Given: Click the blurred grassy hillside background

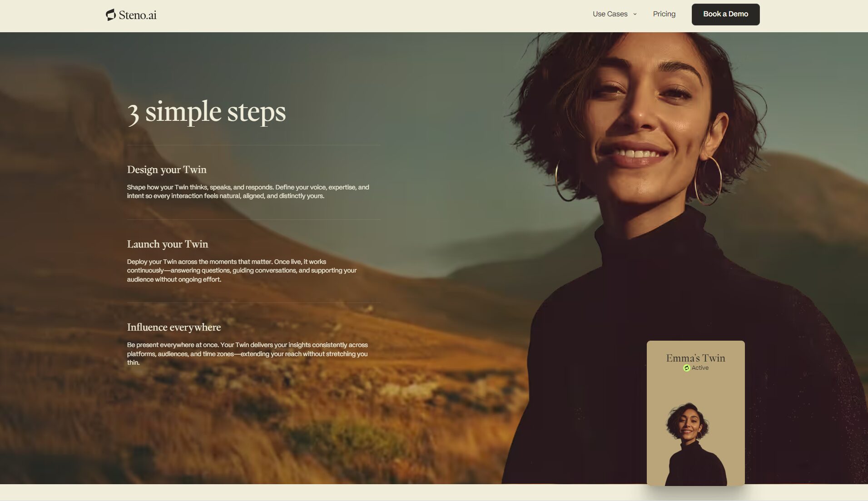Looking at the screenshot, I should point(273,409).
